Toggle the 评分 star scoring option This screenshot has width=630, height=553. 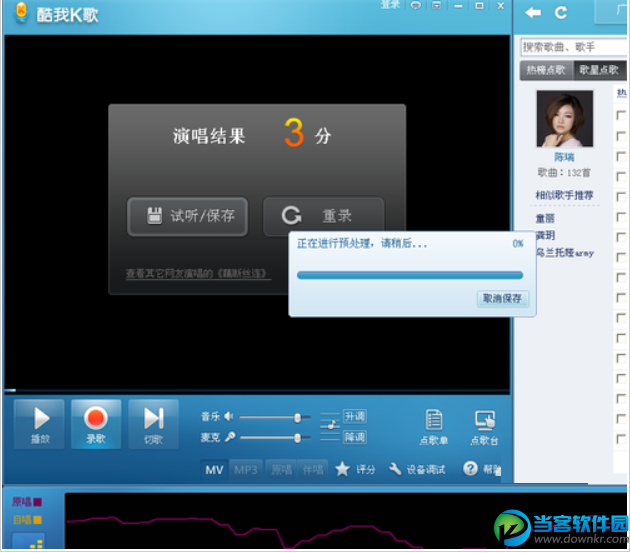pos(355,469)
